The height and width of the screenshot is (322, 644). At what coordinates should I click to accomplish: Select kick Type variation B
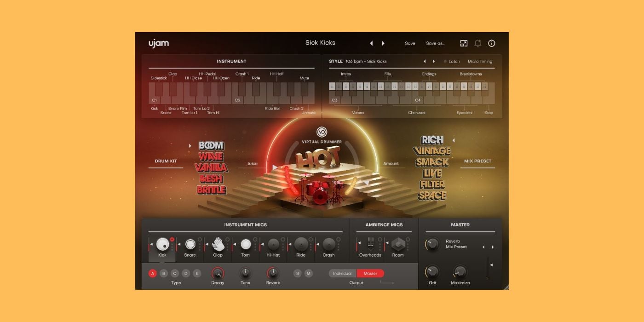point(164,273)
